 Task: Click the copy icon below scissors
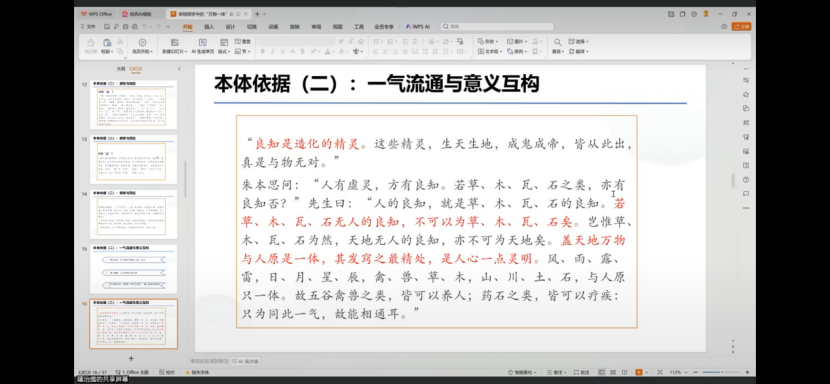click(121, 51)
